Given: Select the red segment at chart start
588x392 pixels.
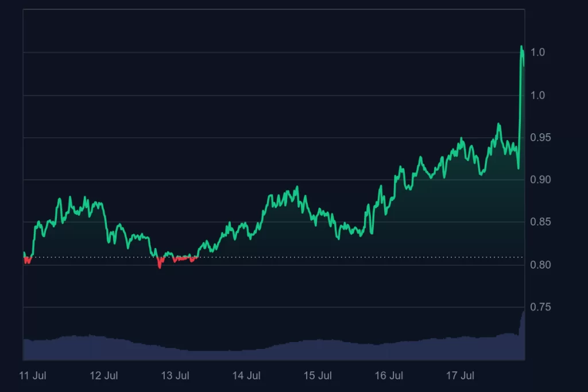Looking at the screenshot, I should click(27, 261).
